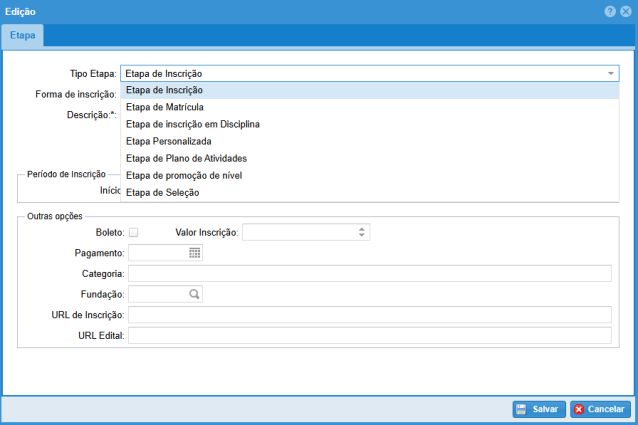Close the Edição dialog window

click(x=625, y=10)
